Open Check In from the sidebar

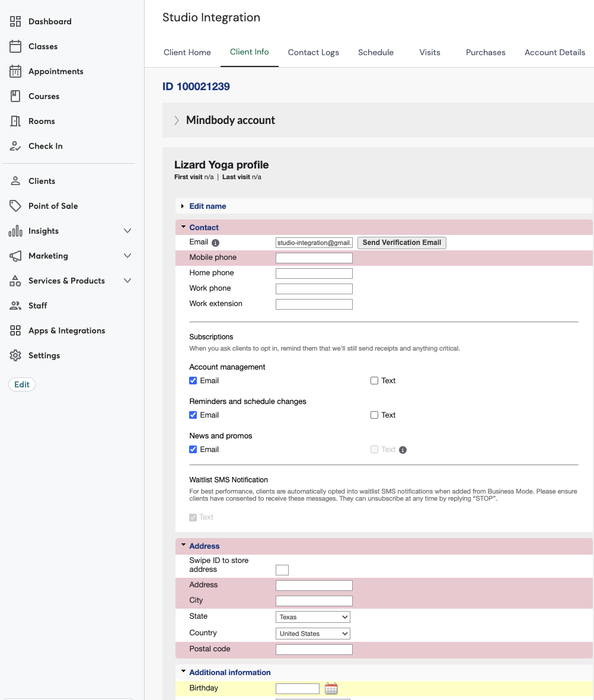[x=16, y=146]
